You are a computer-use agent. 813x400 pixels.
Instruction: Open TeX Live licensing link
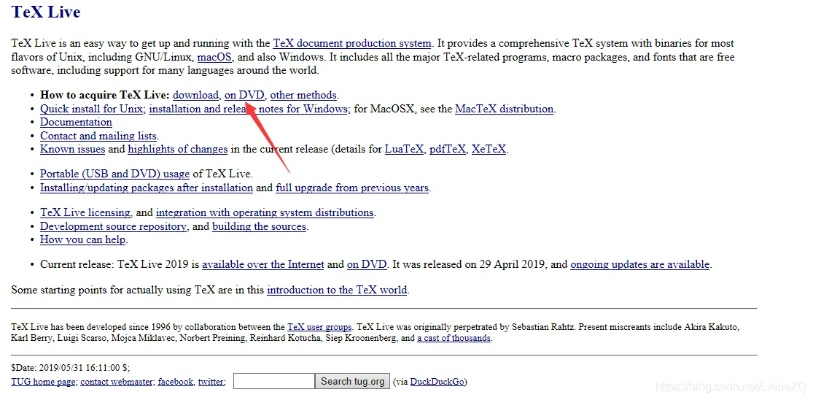[x=86, y=213]
